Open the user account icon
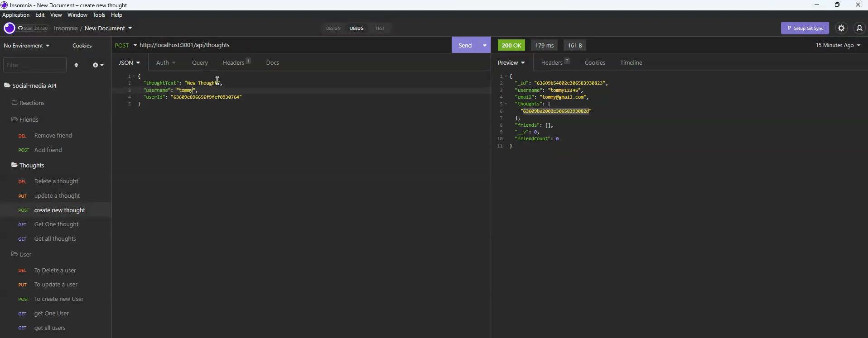868x338 pixels. (x=859, y=28)
